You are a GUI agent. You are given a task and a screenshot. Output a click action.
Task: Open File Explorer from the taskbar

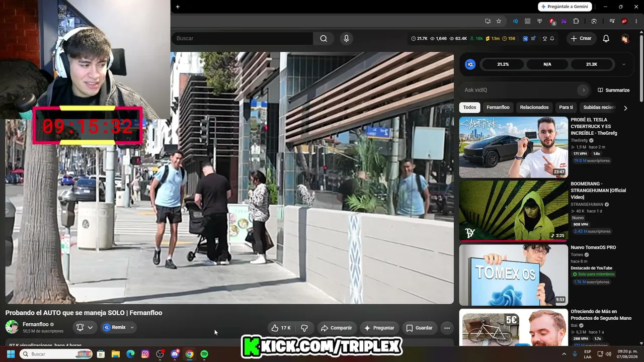click(x=115, y=354)
